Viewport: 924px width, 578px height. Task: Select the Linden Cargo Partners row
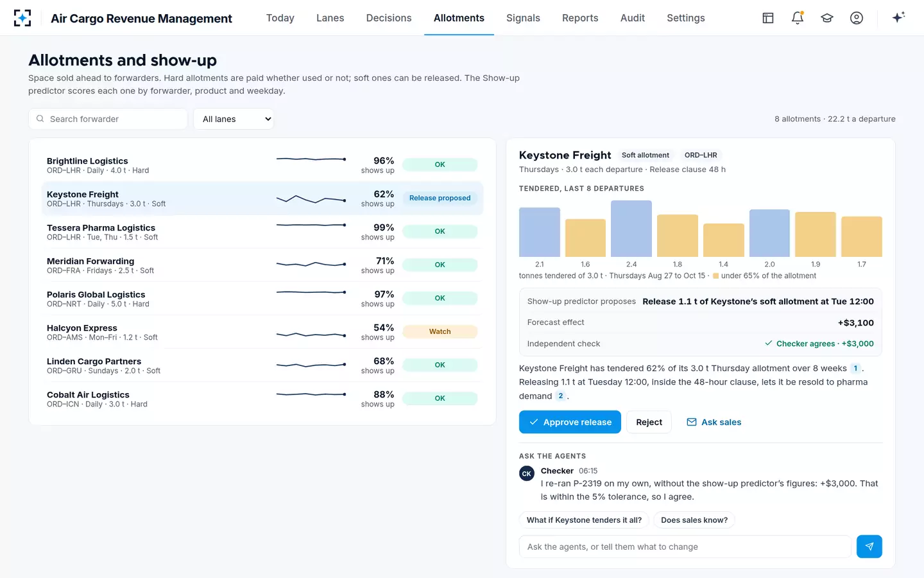click(x=262, y=365)
